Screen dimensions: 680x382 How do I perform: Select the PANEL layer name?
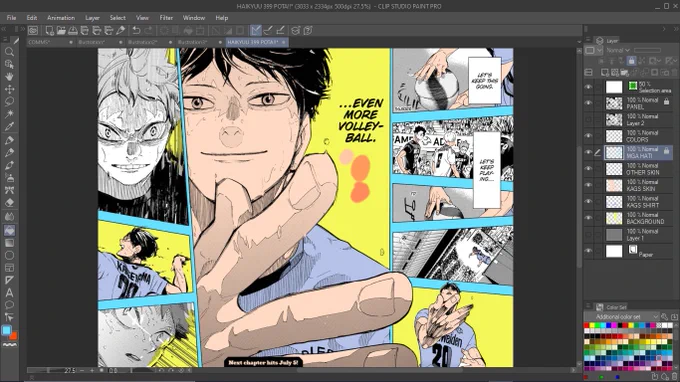[635, 107]
